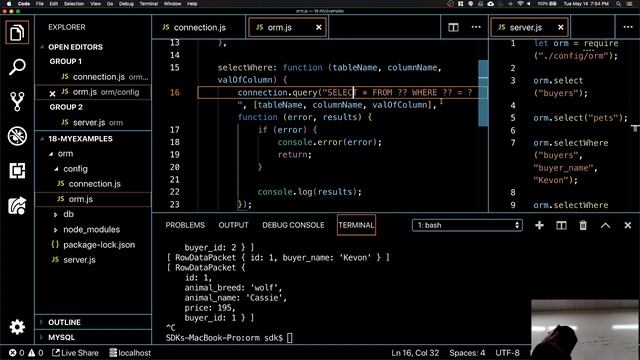
Task: Open the File menu
Action: pos(40,4)
